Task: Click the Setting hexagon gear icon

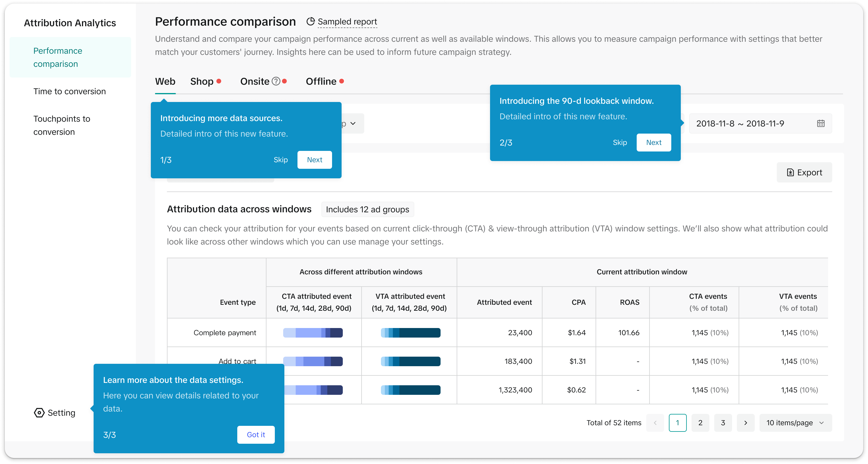Action: (x=39, y=413)
